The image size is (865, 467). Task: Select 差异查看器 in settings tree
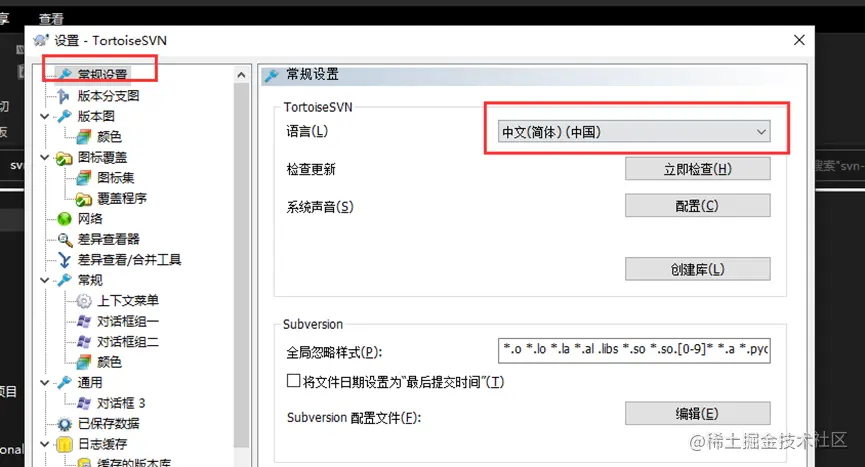click(x=108, y=239)
